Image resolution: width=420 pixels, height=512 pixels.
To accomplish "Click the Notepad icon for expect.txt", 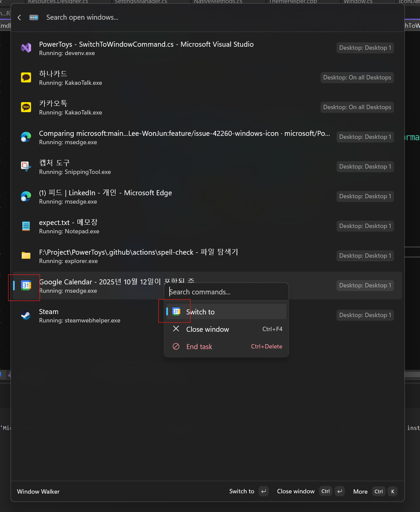I will [26, 226].
